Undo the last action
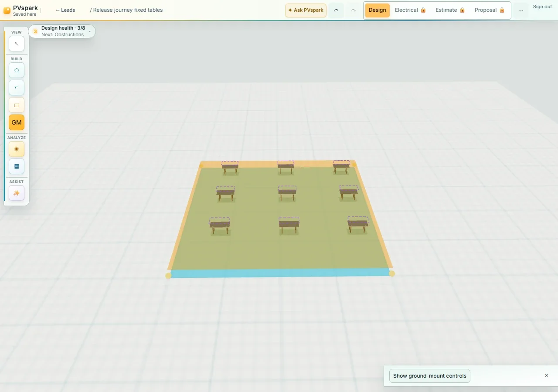Image resolution: width=558 pixels, height=392 pixels. pos(336,10)
